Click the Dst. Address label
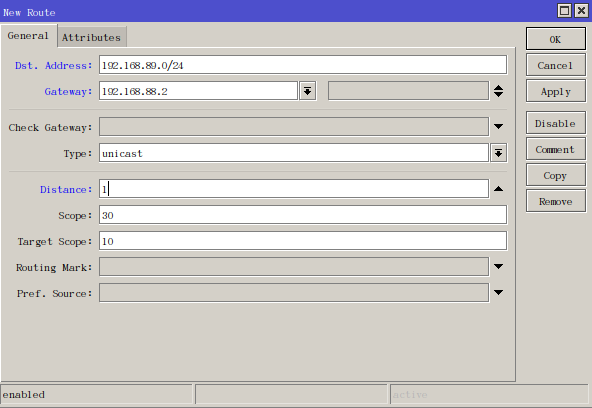This screenshot has height=408, width=592. point(53,66)
